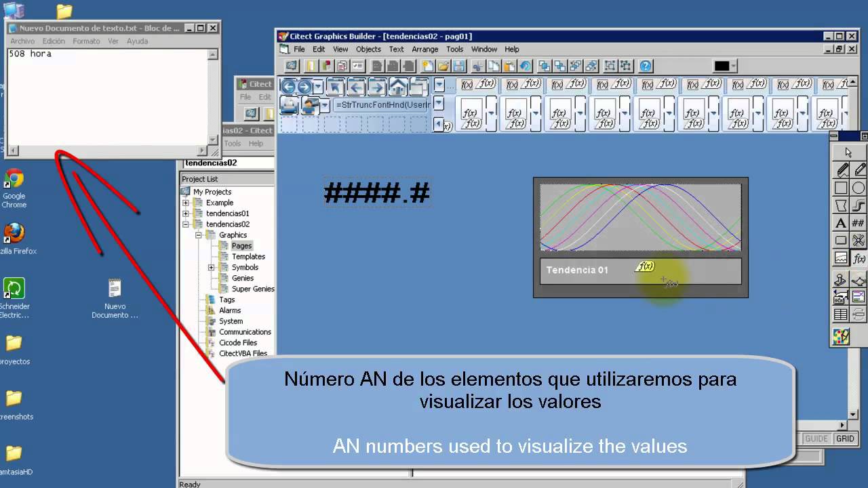
Task: Collapse the tendencias02 project node
Action: pyautogui.click(x=185, y=224)
